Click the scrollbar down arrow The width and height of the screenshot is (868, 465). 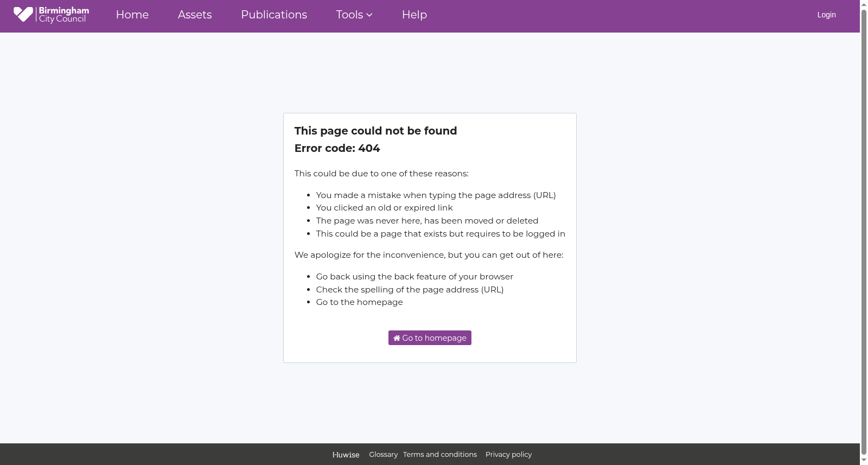[x=864, y=461]
